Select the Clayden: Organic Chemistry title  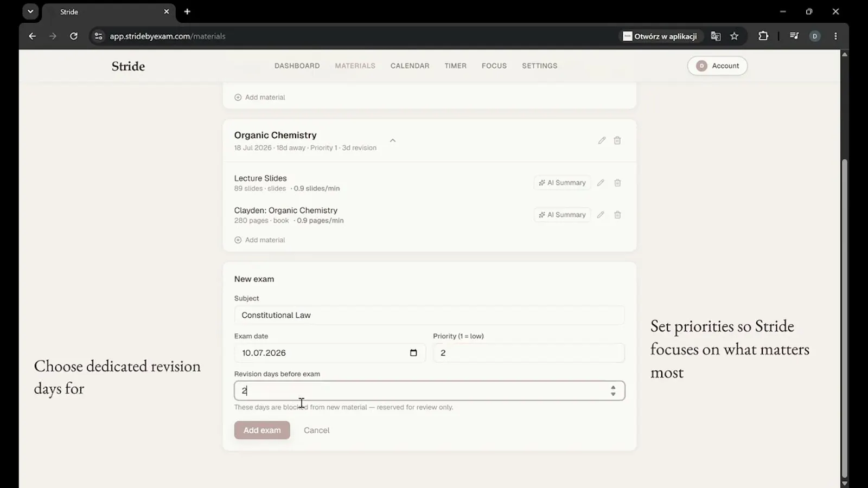click(286, 210)
